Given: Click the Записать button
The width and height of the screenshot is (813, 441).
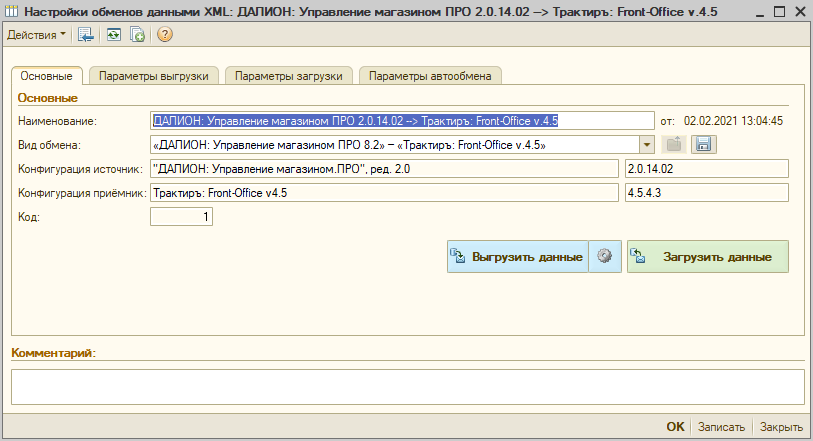Looking at the screenshot, I should click(721, 427).
